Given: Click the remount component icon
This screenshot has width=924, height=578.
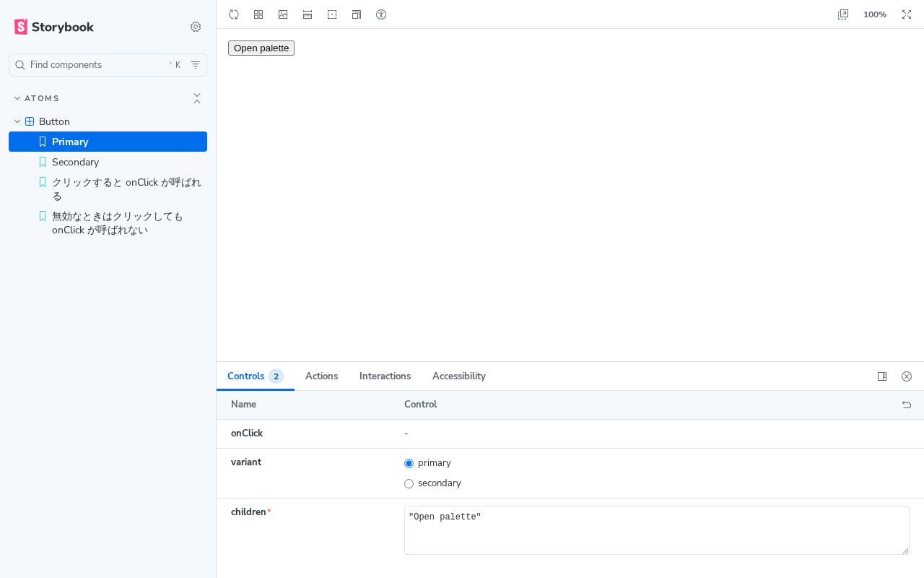Looking at the screenshot, I should [234, 14].
